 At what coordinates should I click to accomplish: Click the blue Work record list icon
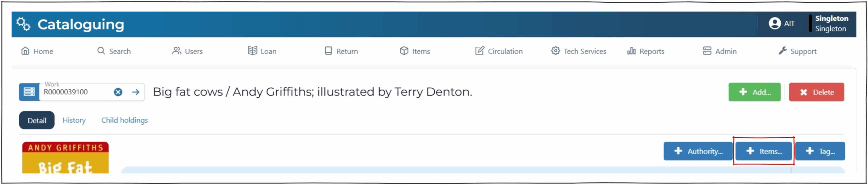click(29, 92)
